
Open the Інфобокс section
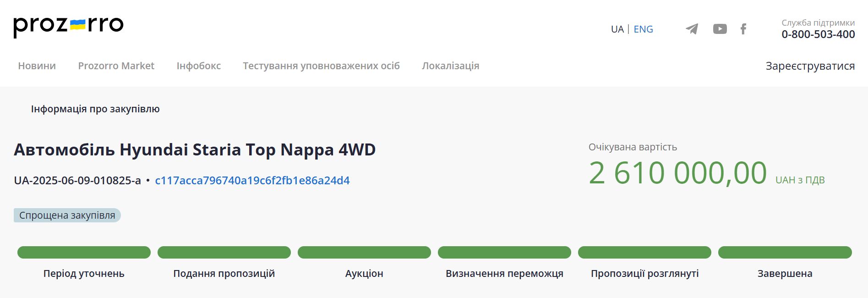point(198,66)
